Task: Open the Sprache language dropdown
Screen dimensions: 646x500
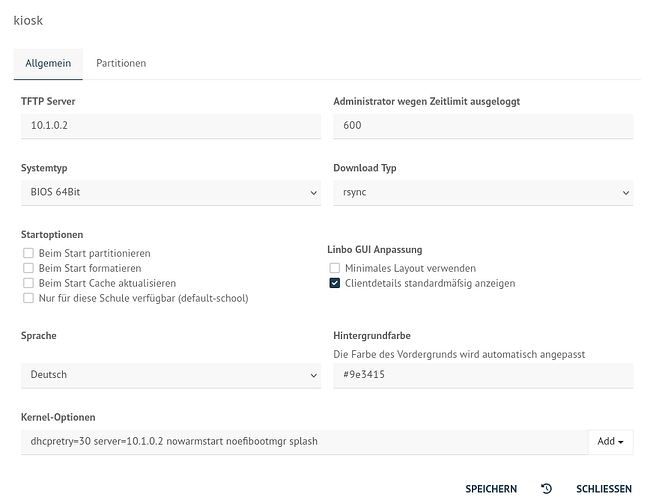Action: [x=170, y=375]
